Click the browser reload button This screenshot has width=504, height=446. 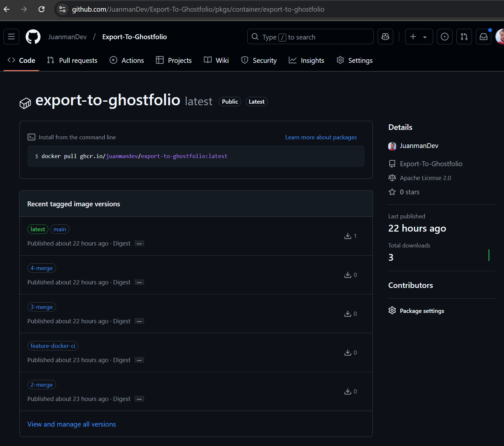point(41,9)
